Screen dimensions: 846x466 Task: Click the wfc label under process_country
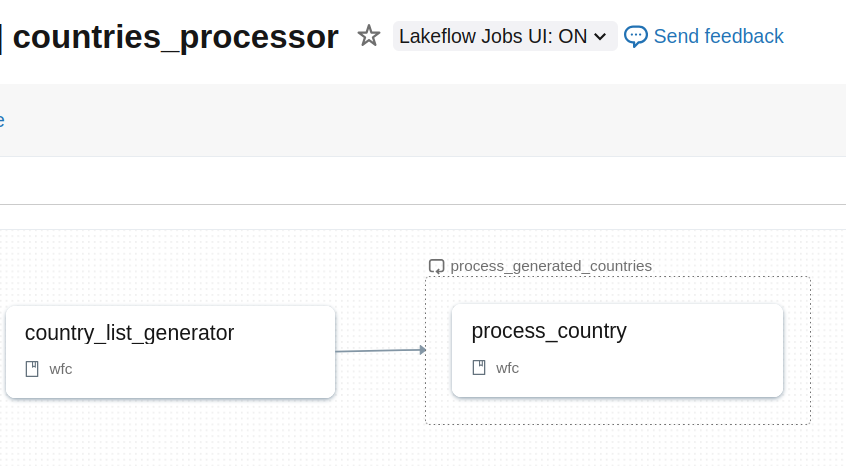click(x=508, y=367)
